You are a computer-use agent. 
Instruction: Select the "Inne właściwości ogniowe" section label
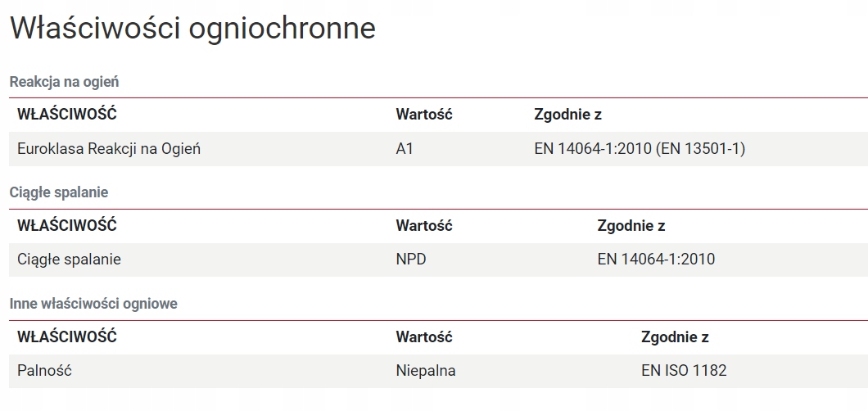pyautogui.click(x=93, y=304)
